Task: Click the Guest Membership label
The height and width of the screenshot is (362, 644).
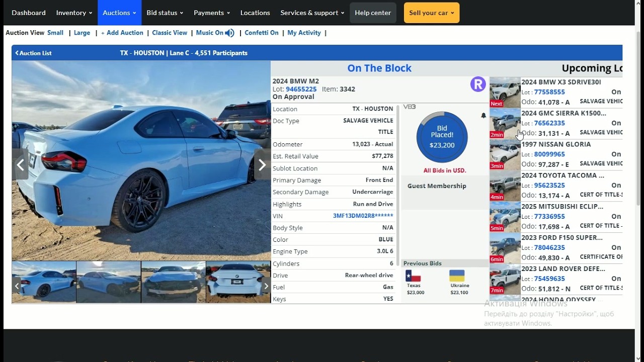Action: point(437,186)
